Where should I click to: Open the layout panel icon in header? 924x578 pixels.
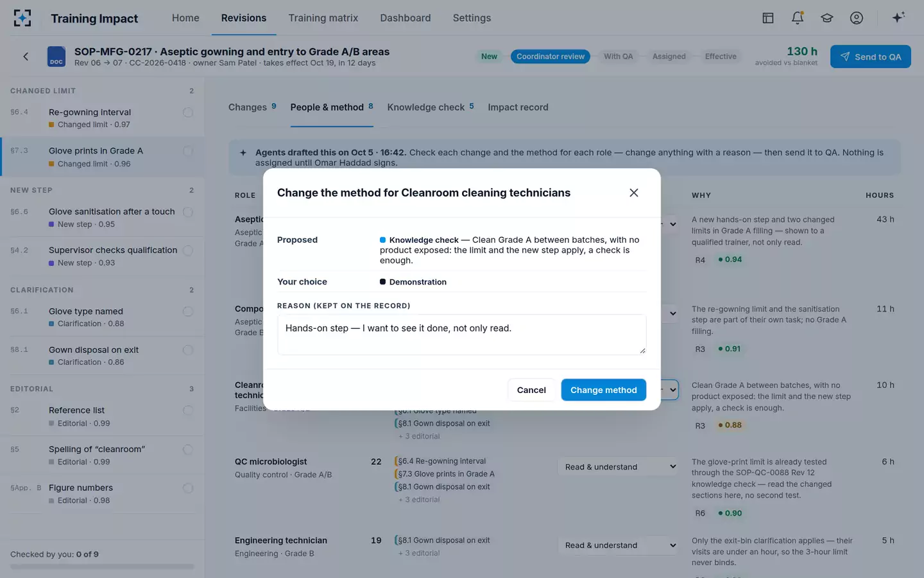768,18
